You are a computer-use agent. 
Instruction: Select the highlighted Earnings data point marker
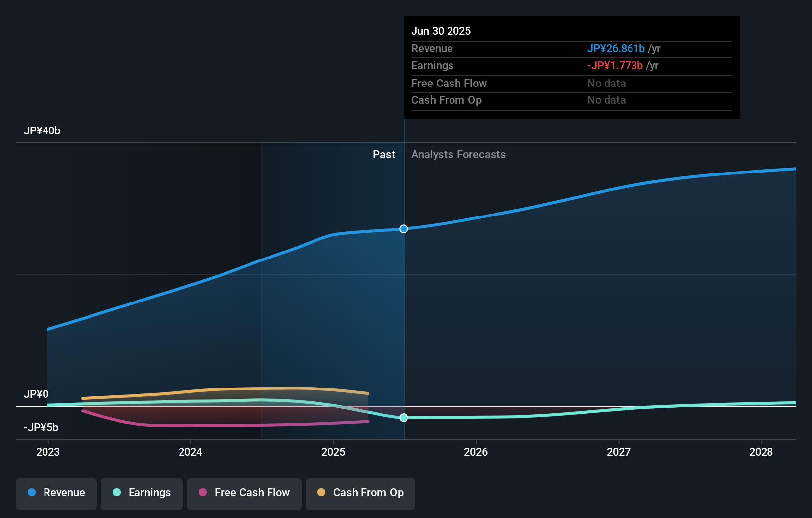coord(404,418)
